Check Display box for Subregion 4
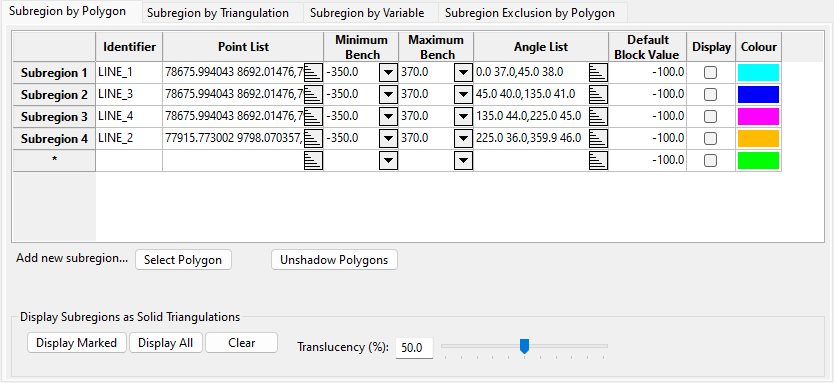This screenshot has width=834, height=383. click(710, 138)
